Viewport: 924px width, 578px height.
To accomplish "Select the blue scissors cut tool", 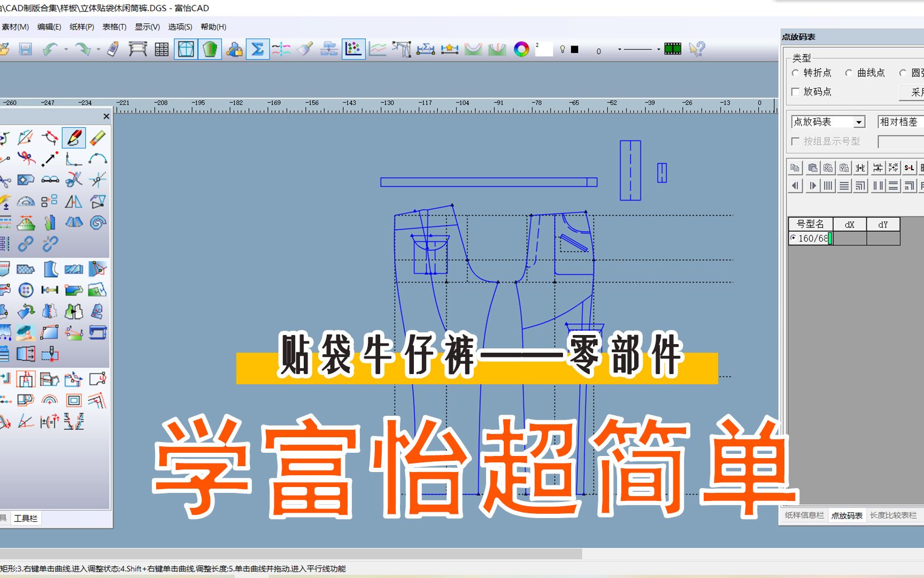I will pos(74,180).
